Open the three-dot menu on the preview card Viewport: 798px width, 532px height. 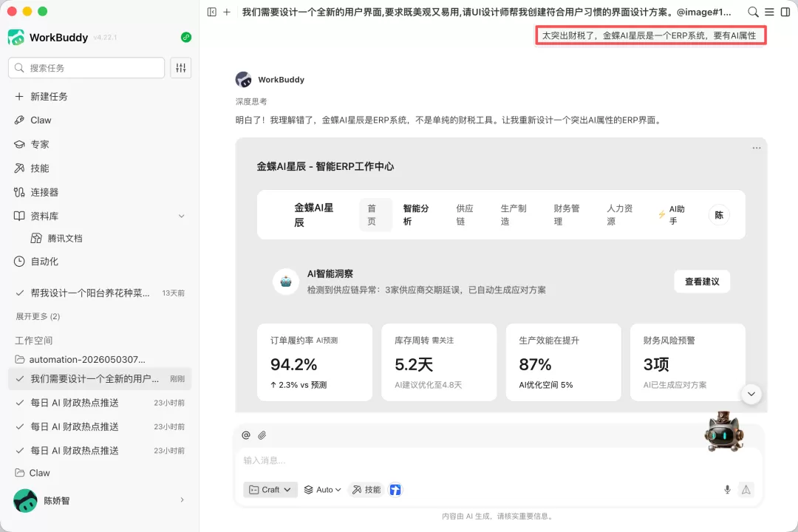(x=757, y=148)
